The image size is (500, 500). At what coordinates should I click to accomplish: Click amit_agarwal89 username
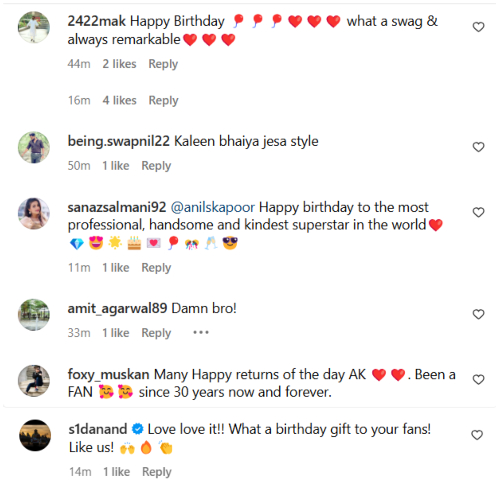[x=117, y=309]
